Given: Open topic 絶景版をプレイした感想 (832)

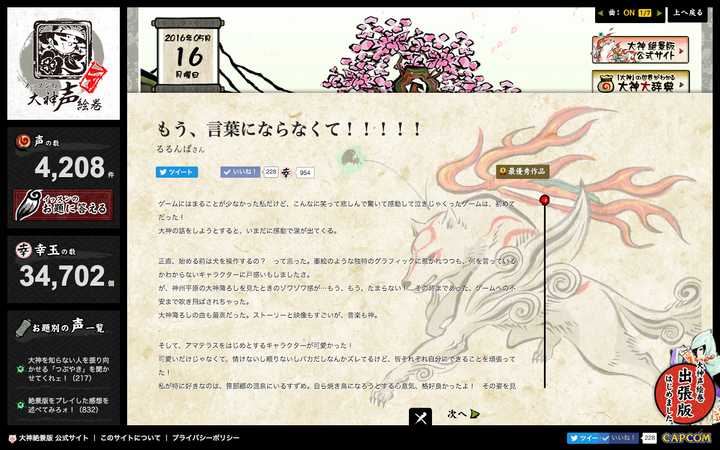Looking at the screenshot, I should [69, 405].
